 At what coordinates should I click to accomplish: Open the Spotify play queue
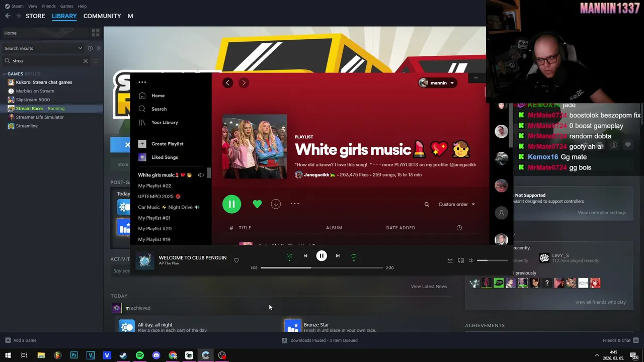(450, 260)
